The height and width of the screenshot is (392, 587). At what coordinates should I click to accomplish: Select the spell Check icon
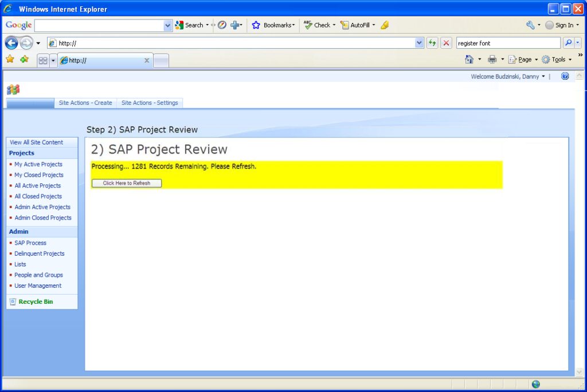point(308,25)
